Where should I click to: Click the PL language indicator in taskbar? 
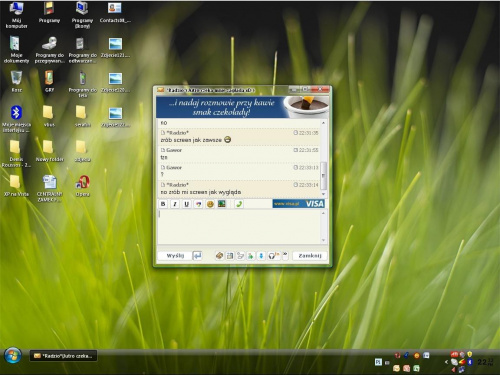point(378,362)
